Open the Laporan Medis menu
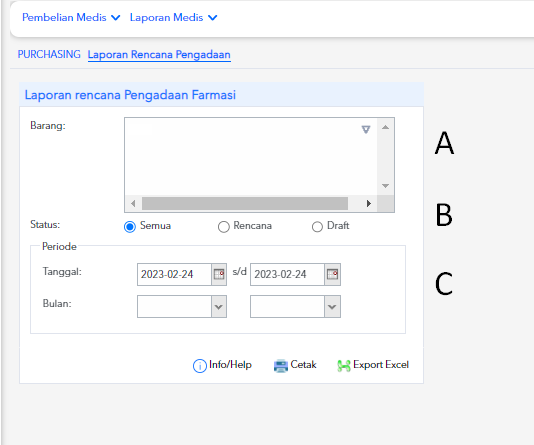 click(x=173, y=17)
